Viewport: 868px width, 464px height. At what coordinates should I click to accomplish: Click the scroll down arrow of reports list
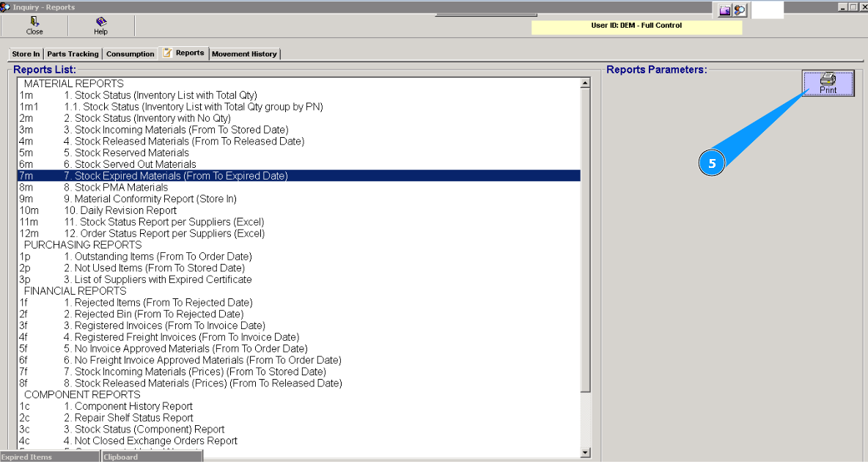click(585, 452)
